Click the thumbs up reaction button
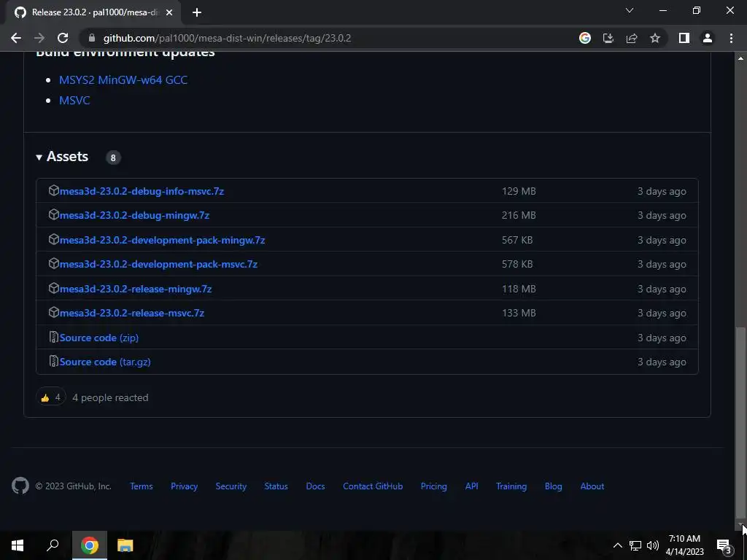The height and width of the screenshot is (560, 747). (x=50, y=397)
